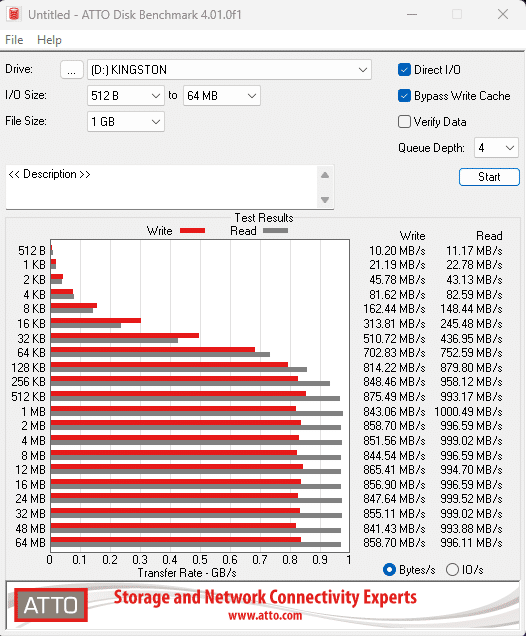The height and width of the screenshot is (636, 526).
Task: Minimize the ATTO Disk Benchmark window
Action: 412,14
